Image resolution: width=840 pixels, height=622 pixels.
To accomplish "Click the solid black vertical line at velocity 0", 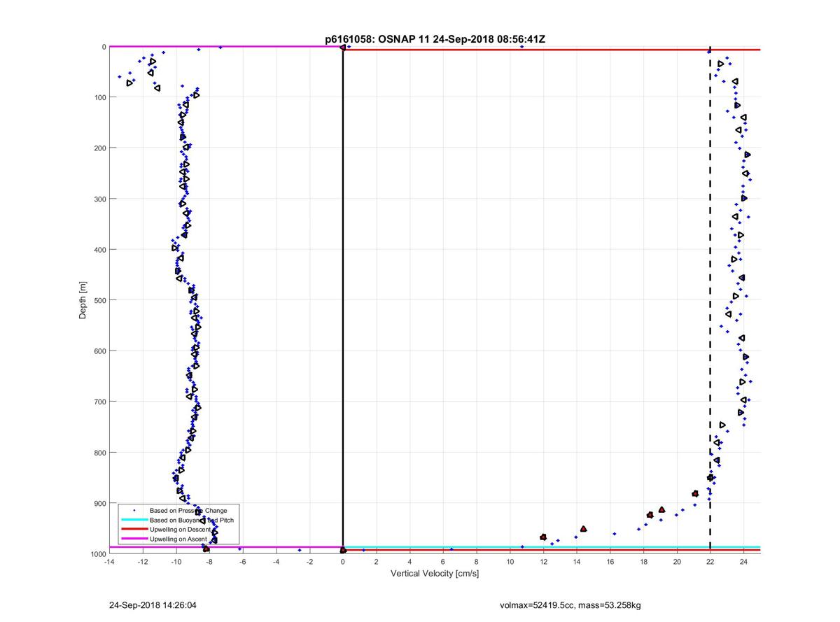I will tap(342, 300).
